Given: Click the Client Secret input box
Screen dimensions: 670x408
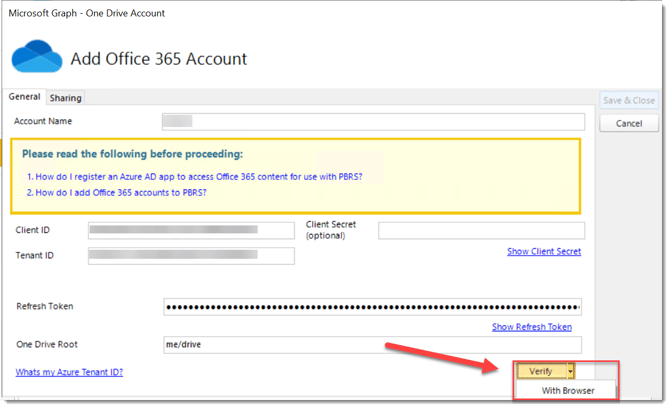Looking at the screenshot, I should pos(479,231).
